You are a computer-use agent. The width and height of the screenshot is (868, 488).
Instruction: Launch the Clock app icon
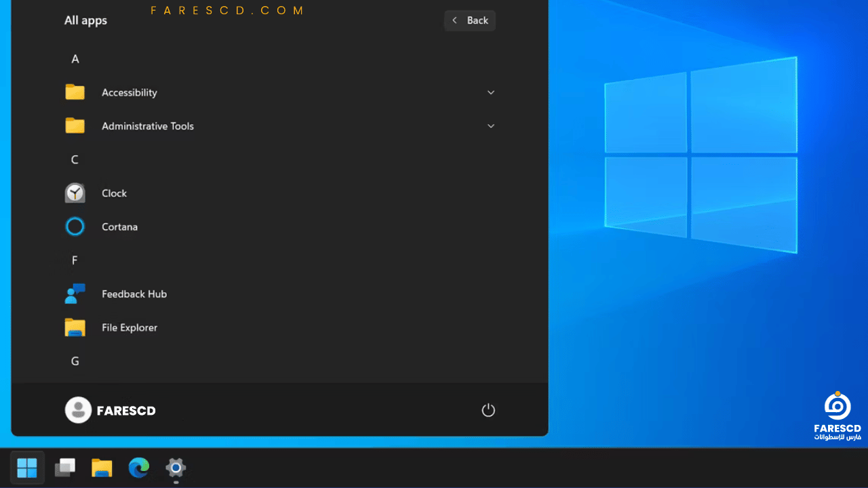click(75, 193)
